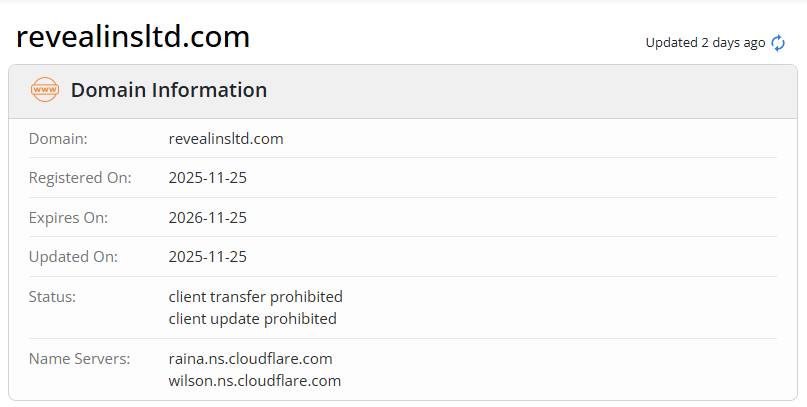Click the "Status:" field label
The height and width of the screenshot is (407, 807).
pyautogui.click(x=52, y=296)
